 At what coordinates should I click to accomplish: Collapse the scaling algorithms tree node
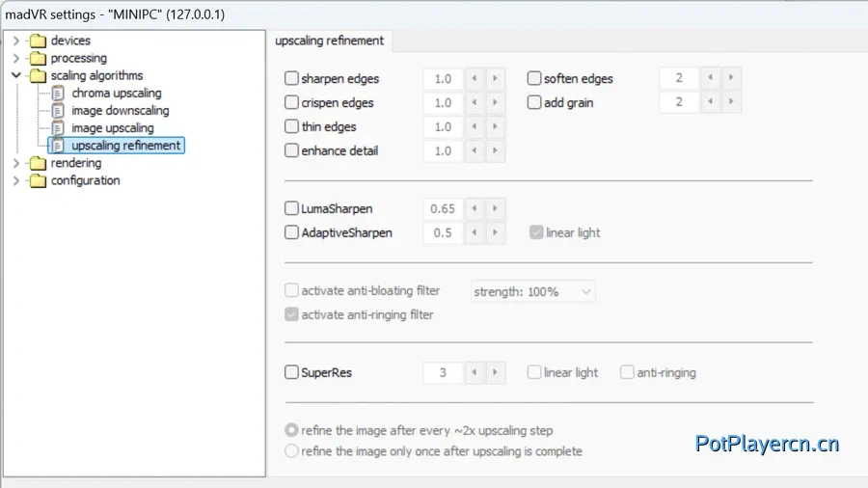16,75
